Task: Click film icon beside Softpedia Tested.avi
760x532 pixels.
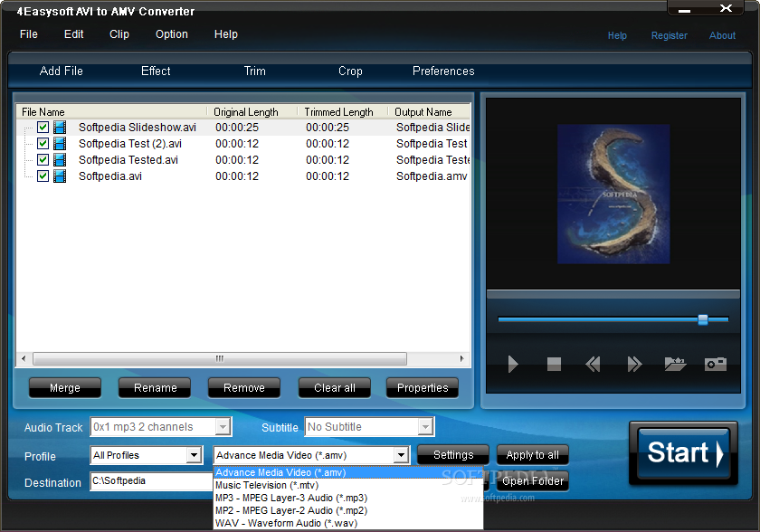Action: point(60,160)
